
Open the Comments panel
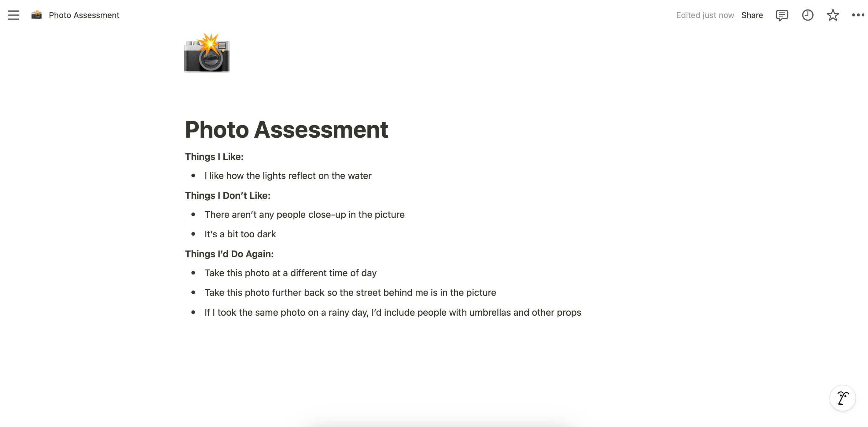[x=782, y=15]
